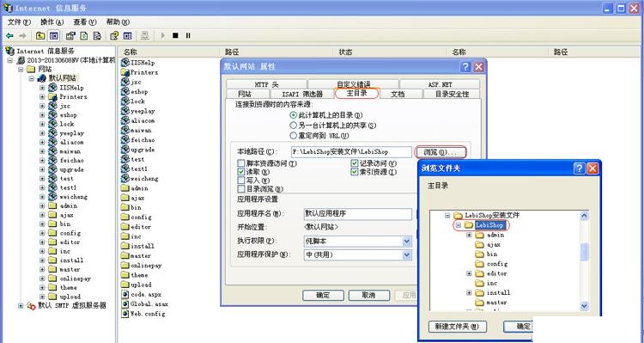Uncheck the 读取 checkbox
The width and height of the screenshot is (644, 343).
[241, 172]
